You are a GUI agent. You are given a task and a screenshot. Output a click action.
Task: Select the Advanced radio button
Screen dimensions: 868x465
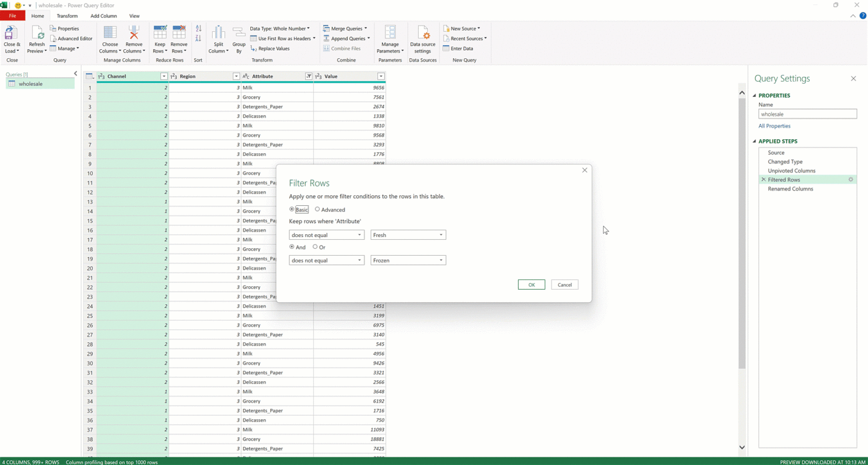tap(318, 209)
